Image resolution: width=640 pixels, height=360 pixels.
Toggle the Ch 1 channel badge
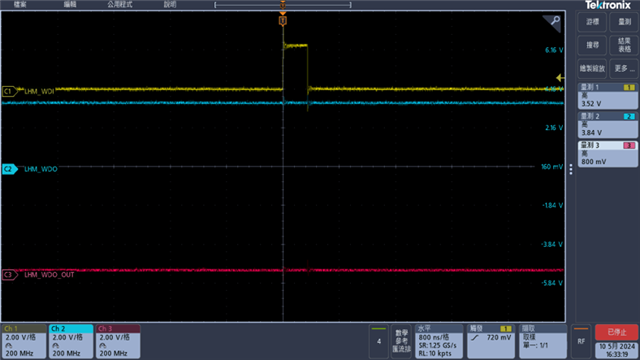24,341
